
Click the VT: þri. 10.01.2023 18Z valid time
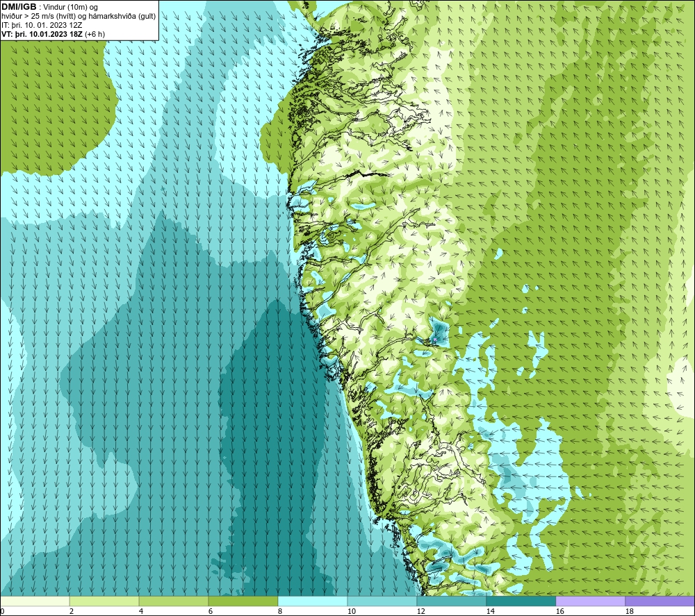pos(54,34)
